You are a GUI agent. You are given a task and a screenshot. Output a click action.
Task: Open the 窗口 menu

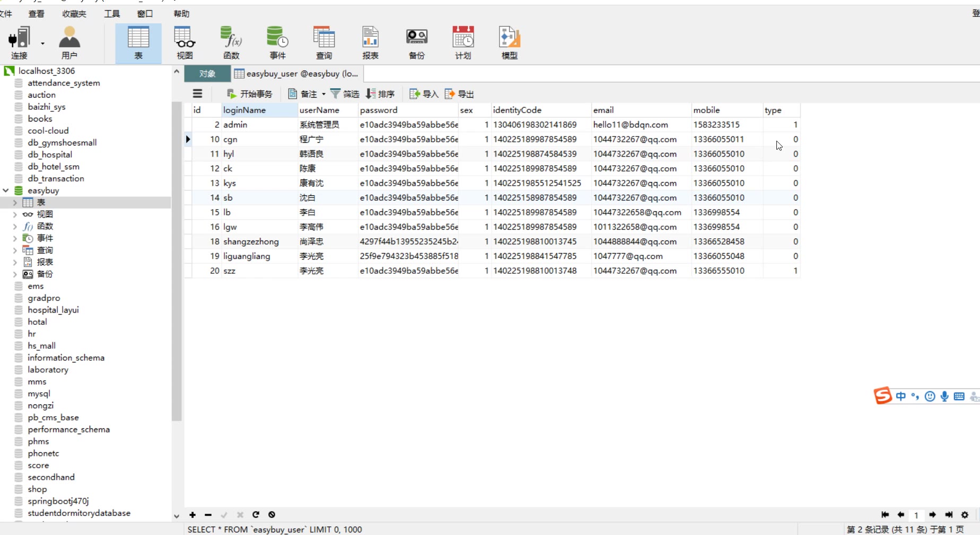(145, 14)
